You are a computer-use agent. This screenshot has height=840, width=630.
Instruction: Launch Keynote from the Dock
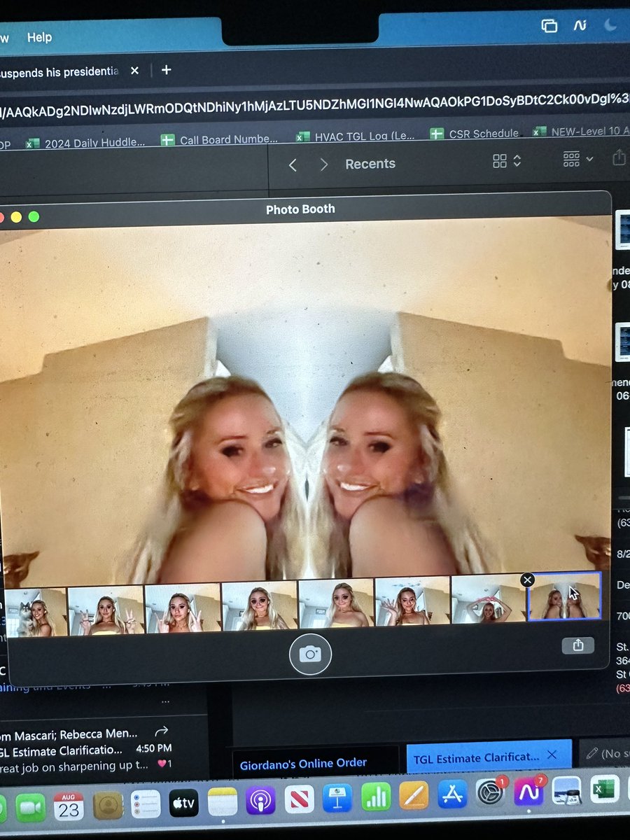coord(337,797)
